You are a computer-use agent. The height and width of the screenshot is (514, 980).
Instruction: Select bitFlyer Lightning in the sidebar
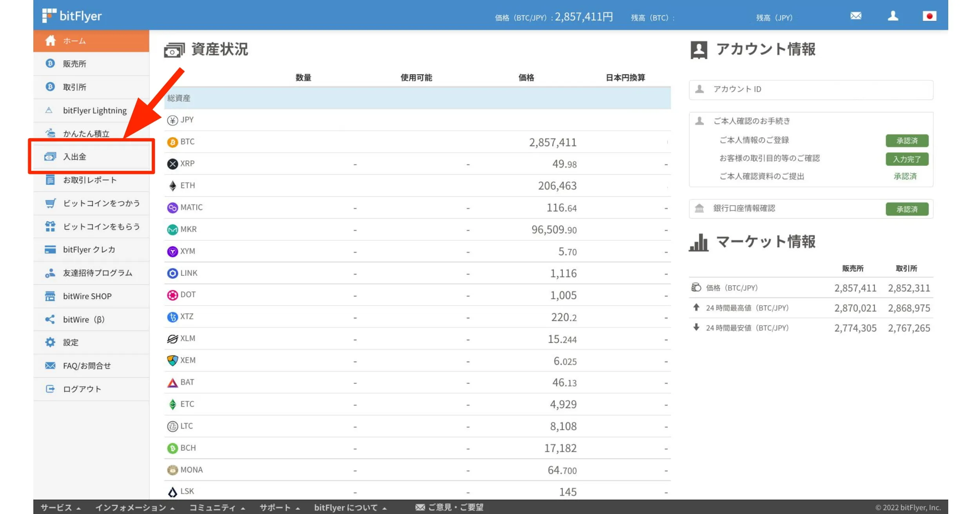tap(94, 110)
